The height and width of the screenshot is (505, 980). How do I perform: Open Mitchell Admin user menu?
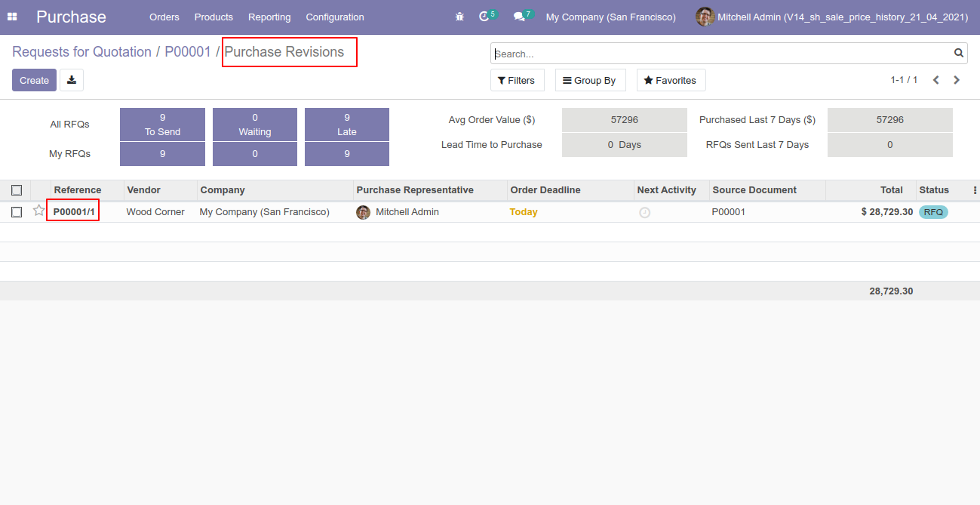pos(833,17)
